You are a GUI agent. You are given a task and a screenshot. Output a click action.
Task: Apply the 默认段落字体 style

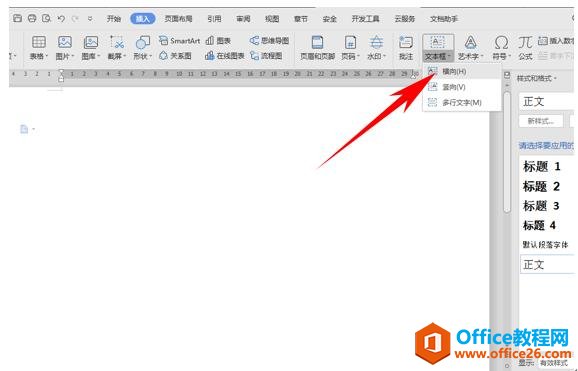click(546, 245)
